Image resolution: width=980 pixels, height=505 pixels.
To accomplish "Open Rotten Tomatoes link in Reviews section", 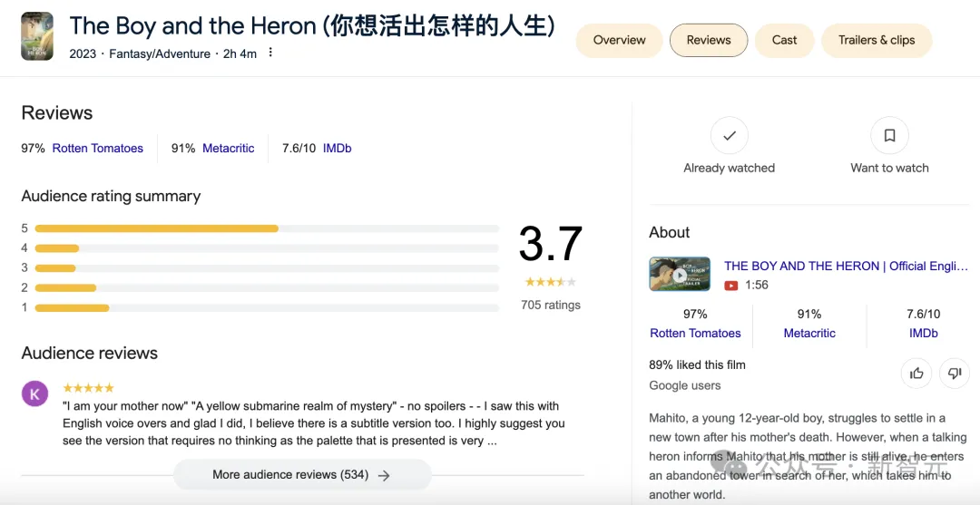I will 97,149.
